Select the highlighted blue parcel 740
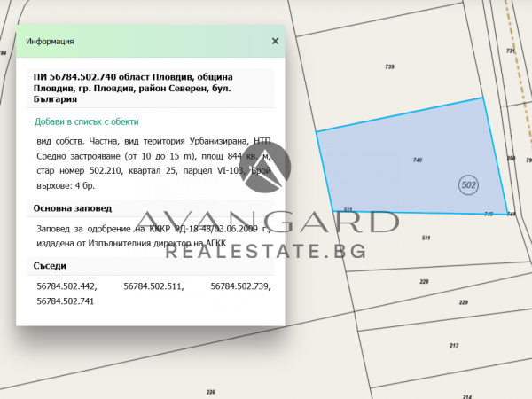Screen dimensions: 532x399 408,160
